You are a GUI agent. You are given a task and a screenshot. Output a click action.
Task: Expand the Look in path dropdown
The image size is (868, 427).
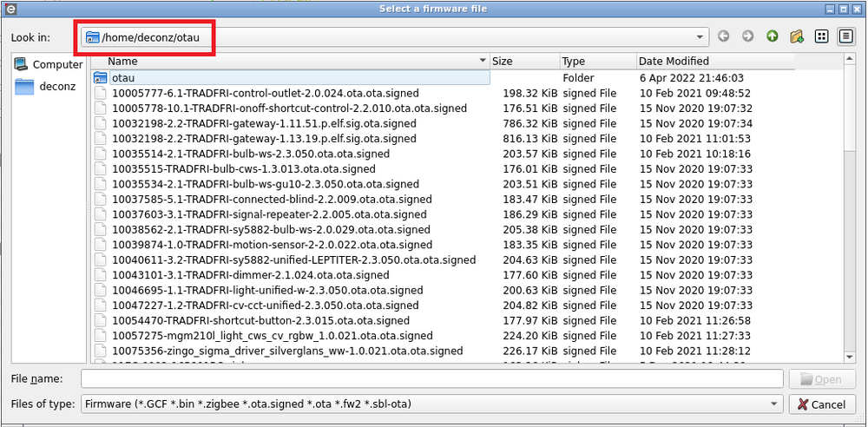(700, 37)
